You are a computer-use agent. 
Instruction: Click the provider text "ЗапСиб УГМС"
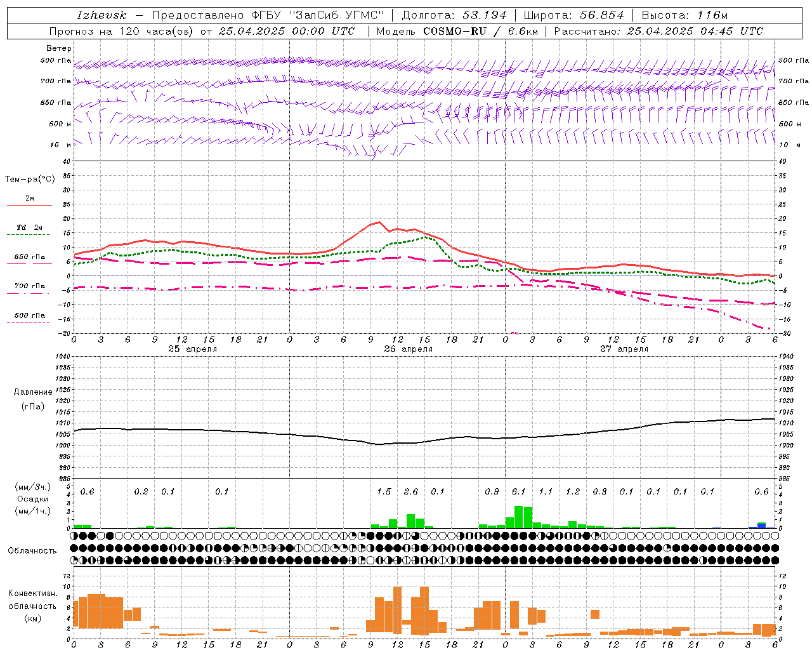pos(336,15)
